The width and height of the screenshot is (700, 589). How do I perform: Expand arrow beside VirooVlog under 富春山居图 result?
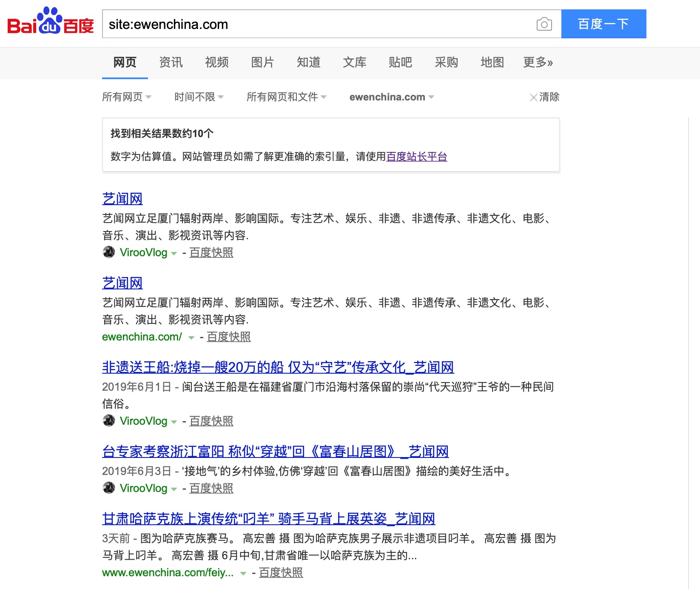174,489
